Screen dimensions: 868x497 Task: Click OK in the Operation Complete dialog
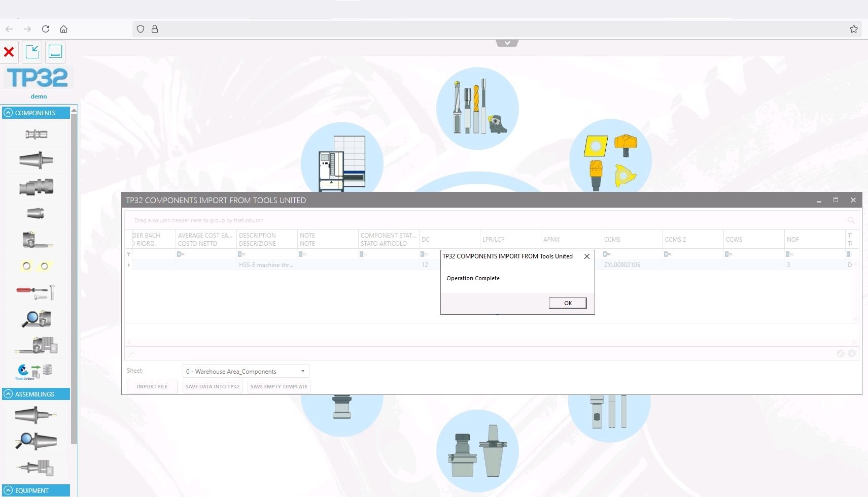[x=568, y=303]
